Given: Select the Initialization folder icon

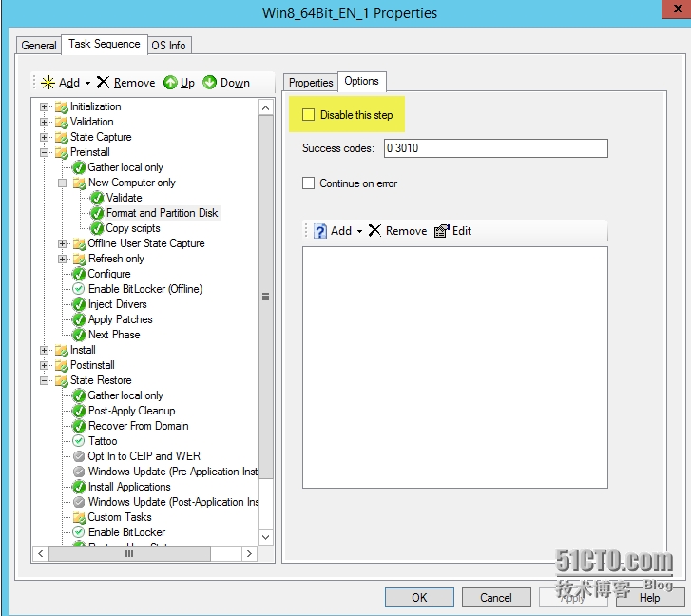Looking at the screenshot, I should click(x=62, y=107).
